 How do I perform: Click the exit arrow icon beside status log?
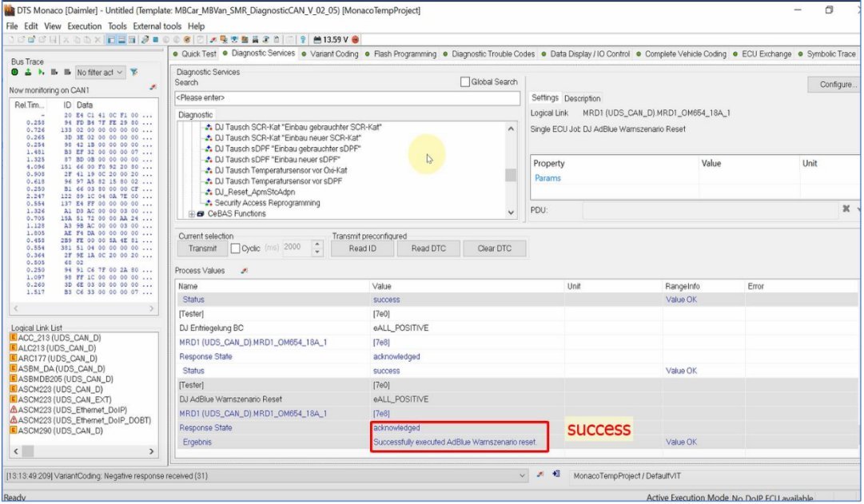click(x=556, y=474)
